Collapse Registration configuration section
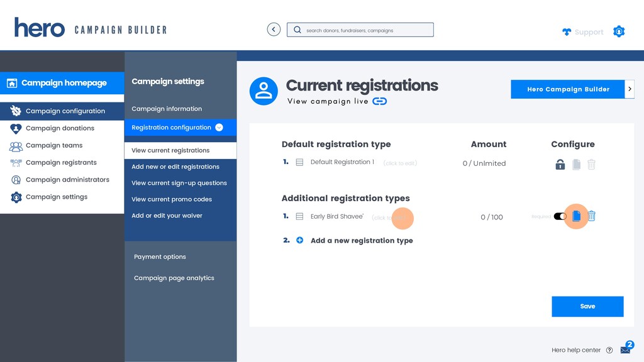Image resolution: width=644 pixels, height=362 pixels. (x=180, y=128)
